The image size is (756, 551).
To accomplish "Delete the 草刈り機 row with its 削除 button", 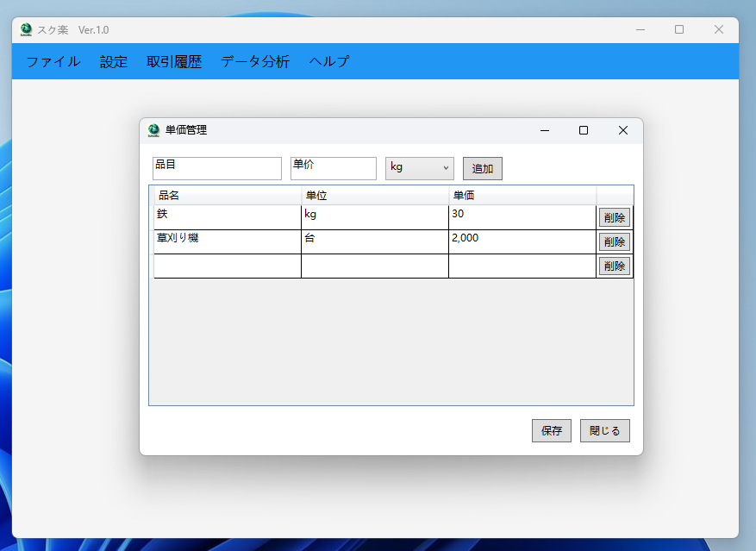I will (614, 241).
